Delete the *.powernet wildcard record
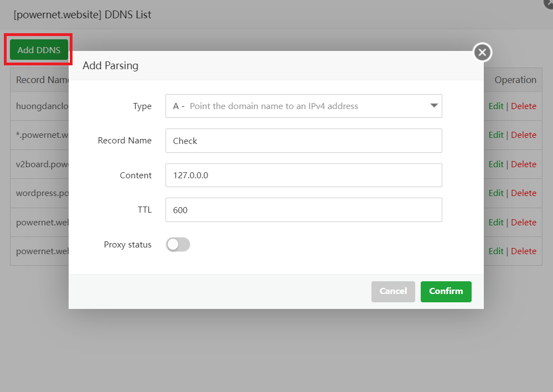This screenshot has width=553, height=392. (523, 135)
